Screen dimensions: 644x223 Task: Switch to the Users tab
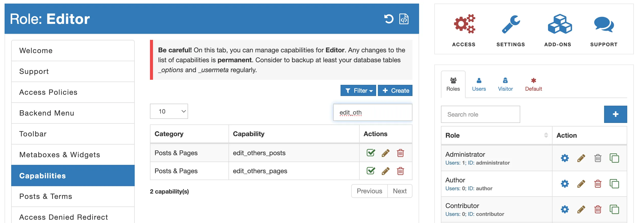click(479, 85)
